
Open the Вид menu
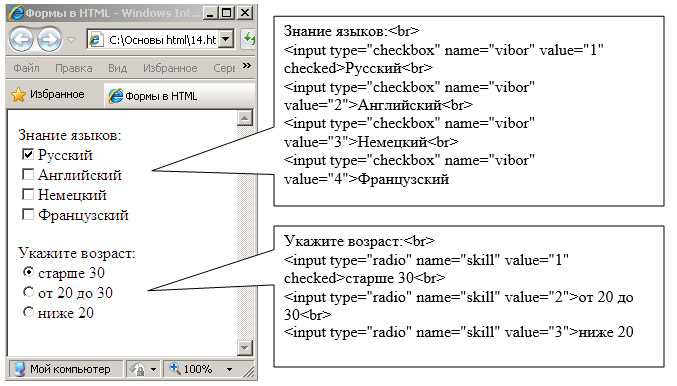(117, 68)
